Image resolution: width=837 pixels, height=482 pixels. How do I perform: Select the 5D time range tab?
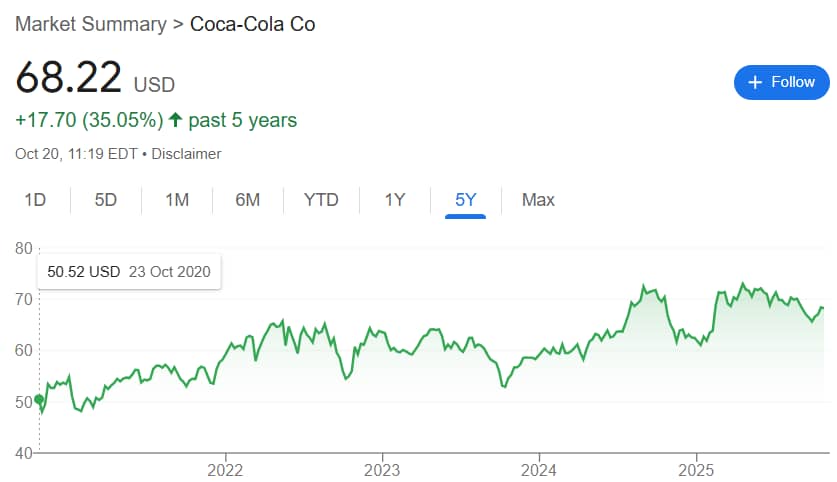point(106,200)
